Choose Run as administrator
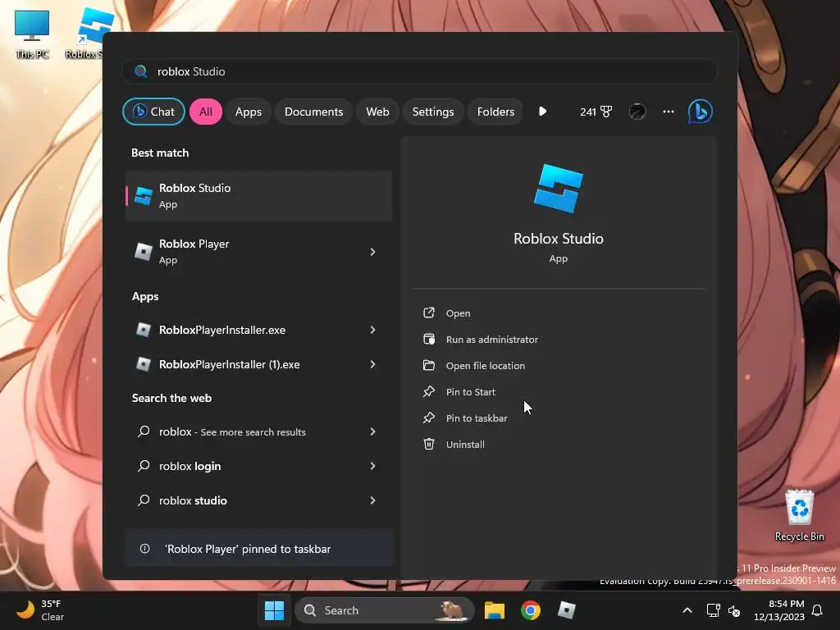This screenshot has height=630, width=840. [x=492, y=339]
